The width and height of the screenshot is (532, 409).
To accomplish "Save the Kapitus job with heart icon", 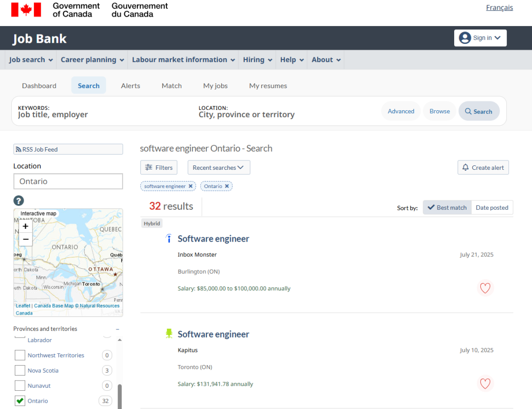I will (485, 383).
